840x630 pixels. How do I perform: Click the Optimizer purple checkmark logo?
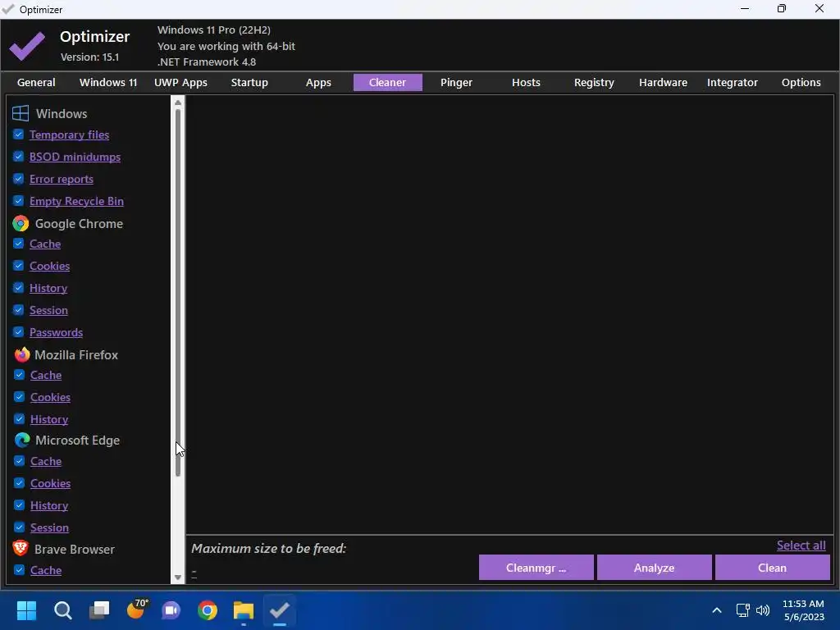tap(27, 46)
